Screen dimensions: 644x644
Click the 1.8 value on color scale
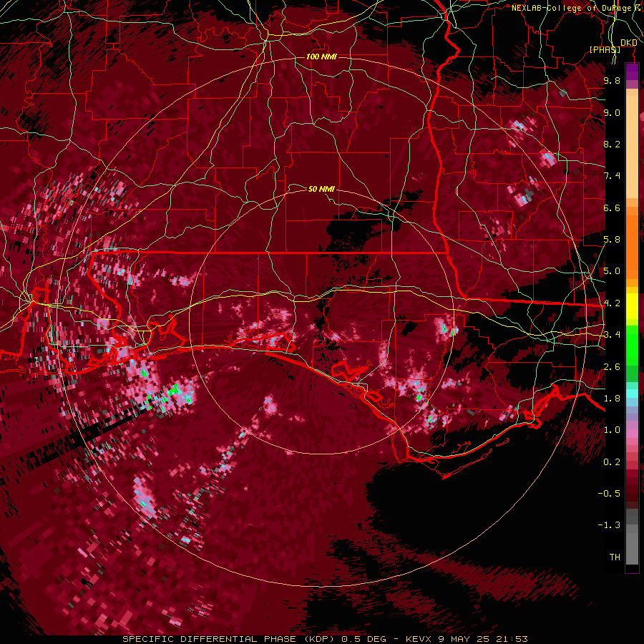tap(612, 399)
